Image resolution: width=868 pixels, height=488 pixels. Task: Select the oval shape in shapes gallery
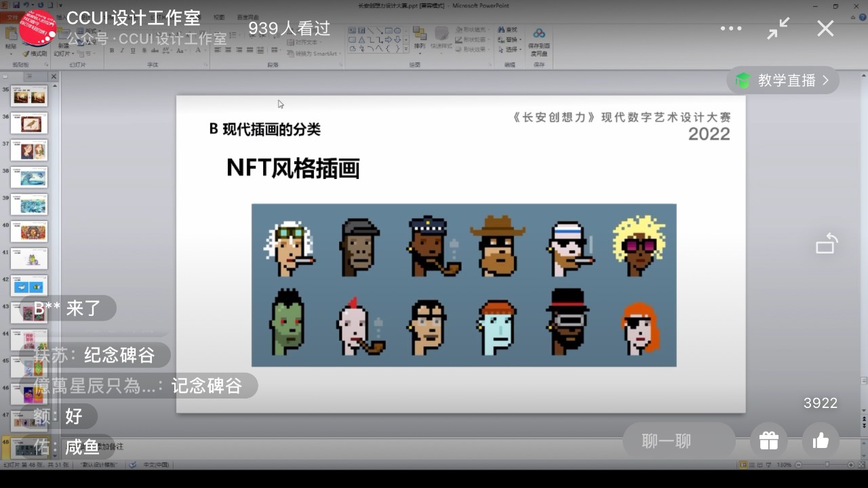(x=397, y=30)
